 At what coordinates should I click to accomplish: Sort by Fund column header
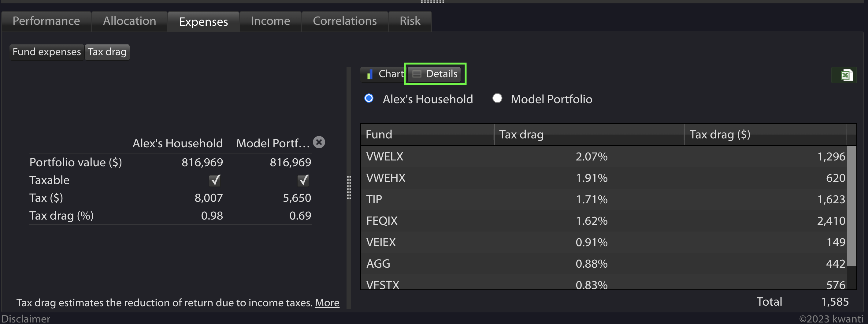(427, 135)
